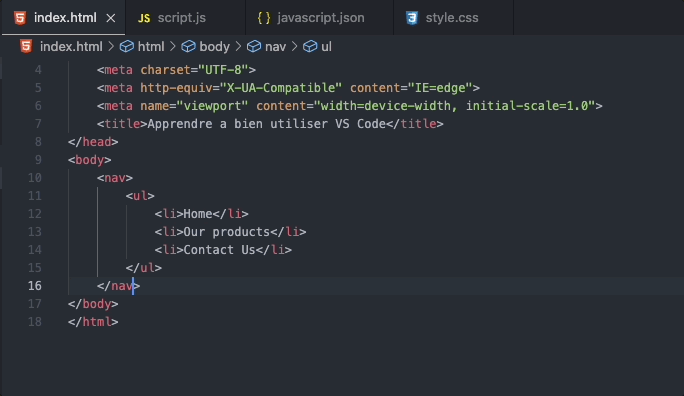The height and width of the screenshot is (396, 684).
Task: Click the closing </nav> tag
Action: pos(118,286)
